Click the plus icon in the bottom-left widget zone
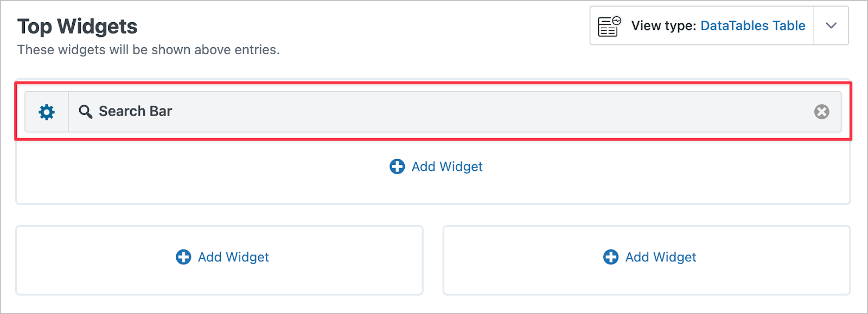868x314 pixels. (183, 257)
